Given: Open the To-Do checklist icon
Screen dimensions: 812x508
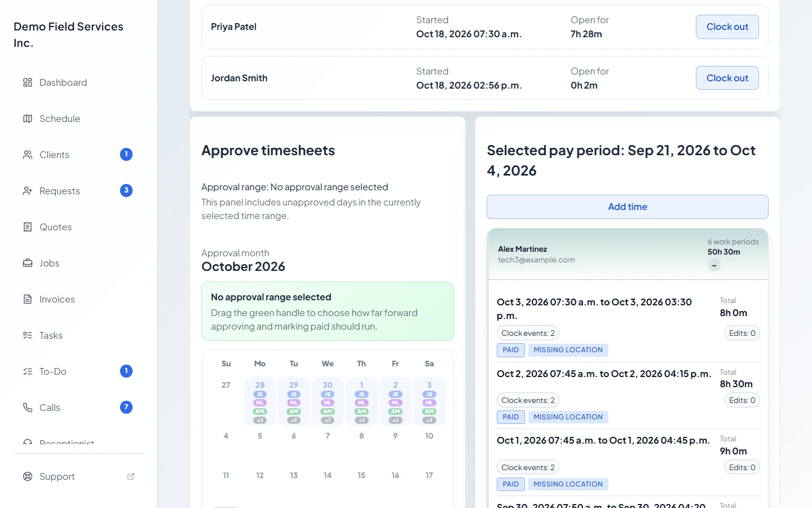Looking at the screenshot, I should click(28, 371).
